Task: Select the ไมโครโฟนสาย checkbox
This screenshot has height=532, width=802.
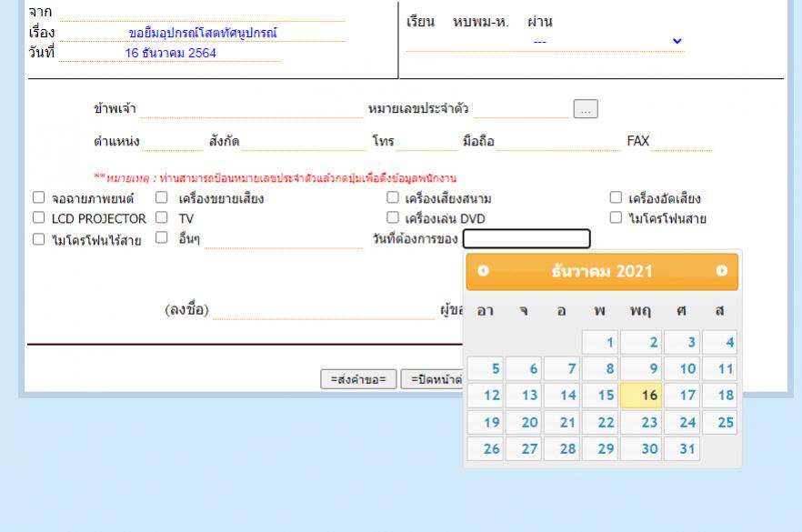Action: (x=616, y=218)
